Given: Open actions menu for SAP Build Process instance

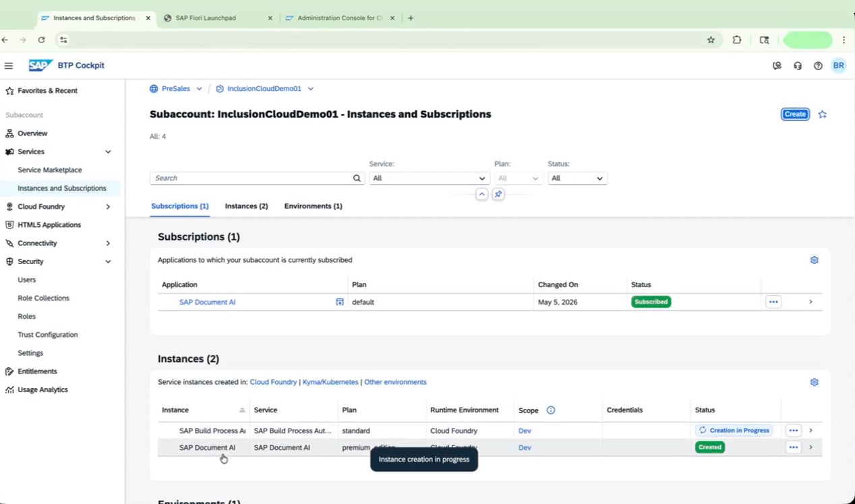Looking at the screenshot, I should [793, 431].
